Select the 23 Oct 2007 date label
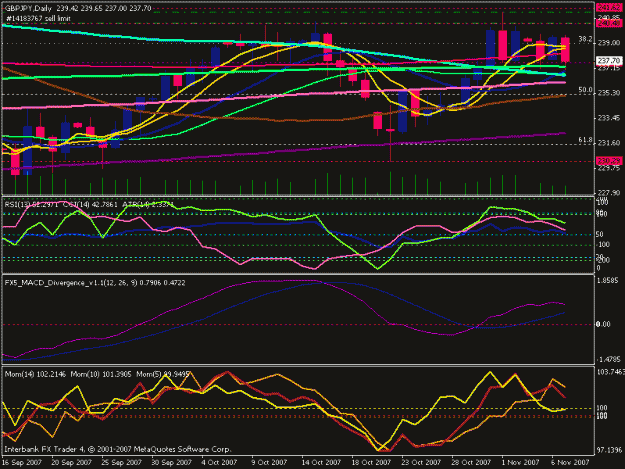 click(421, 462)
